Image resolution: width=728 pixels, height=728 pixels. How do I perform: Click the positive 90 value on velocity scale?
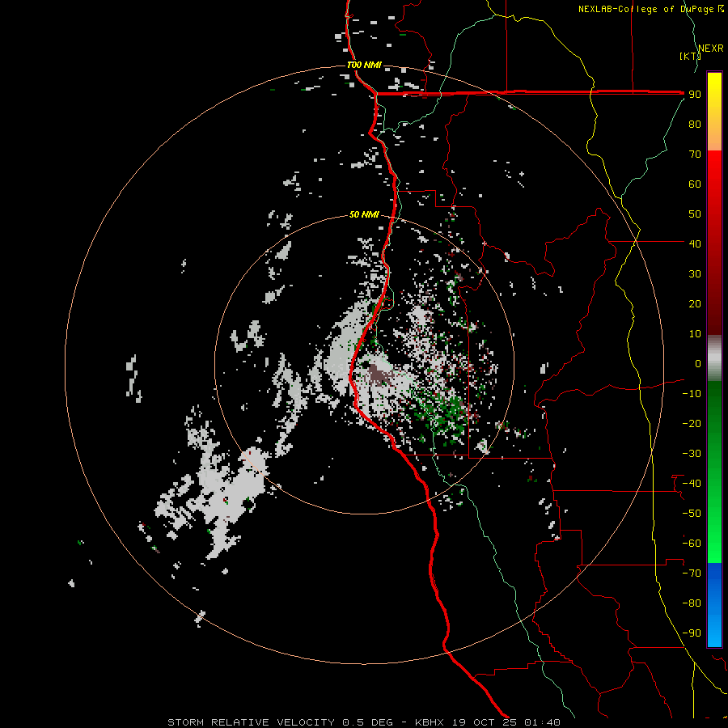pyautogui.click(x=695, y=95)
